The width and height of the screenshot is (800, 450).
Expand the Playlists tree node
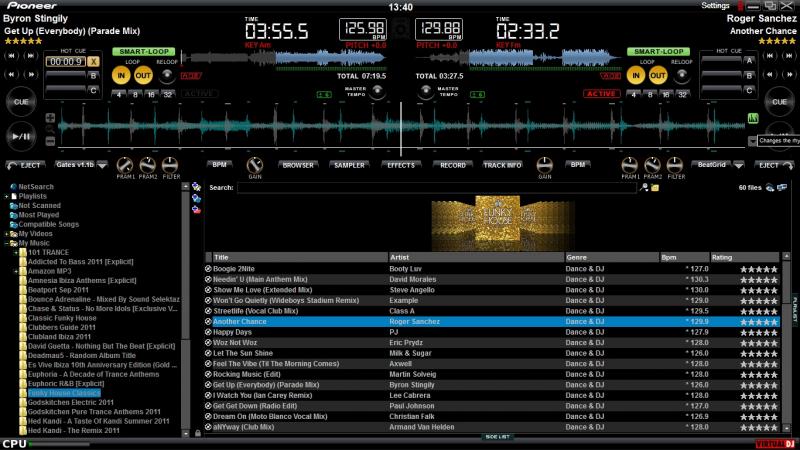coord(6,196)
